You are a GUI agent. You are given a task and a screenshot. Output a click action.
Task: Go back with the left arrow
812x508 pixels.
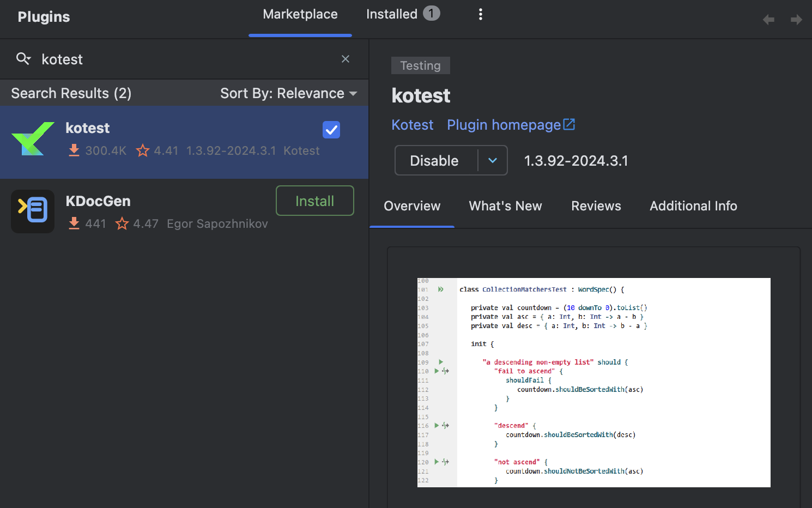769,20
